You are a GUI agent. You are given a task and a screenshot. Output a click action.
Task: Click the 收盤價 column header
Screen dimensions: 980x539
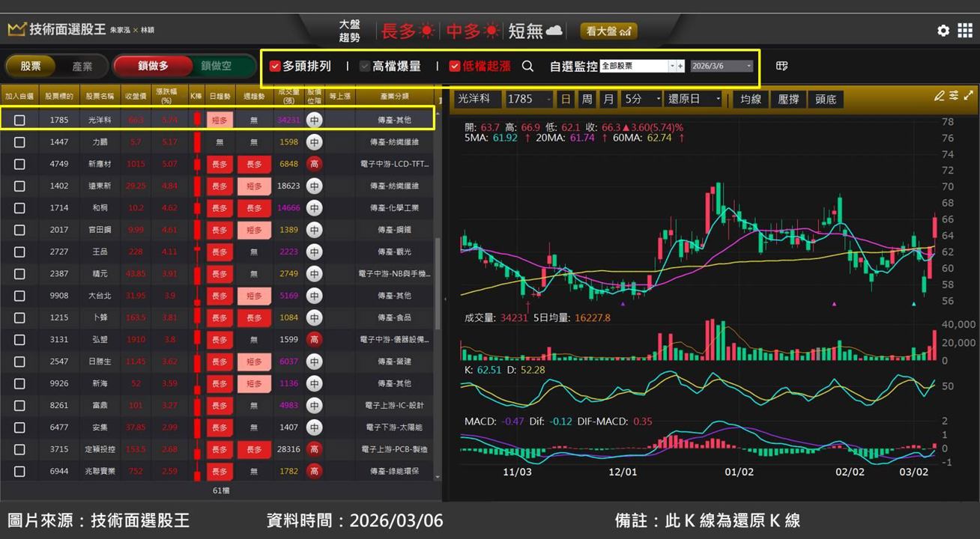tap(136, 96)
